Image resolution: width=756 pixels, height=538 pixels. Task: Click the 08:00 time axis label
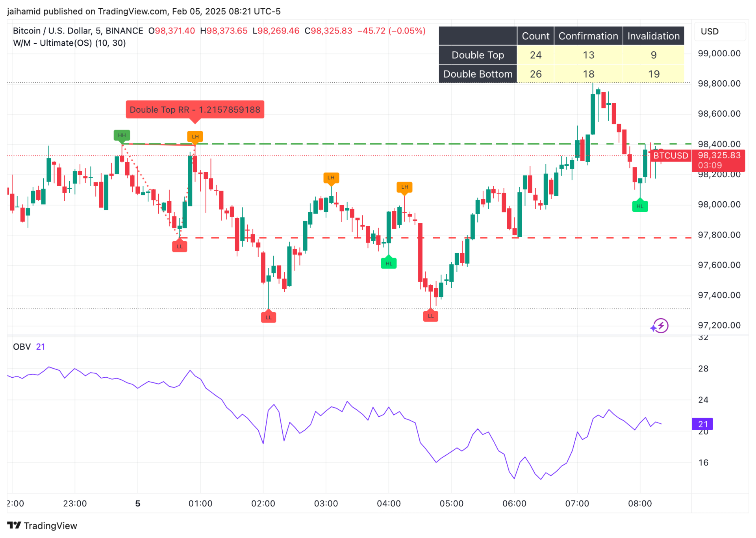click(640, 503)
